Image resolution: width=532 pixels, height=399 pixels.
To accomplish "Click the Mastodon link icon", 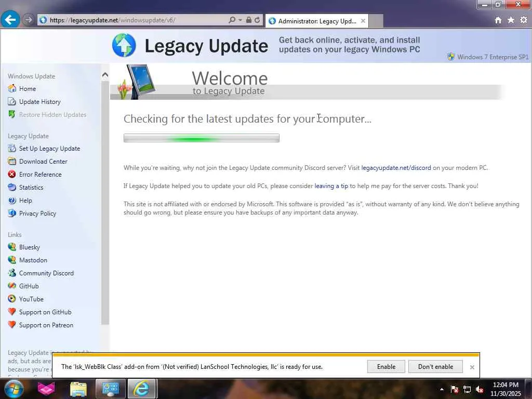I will [12, 260].
